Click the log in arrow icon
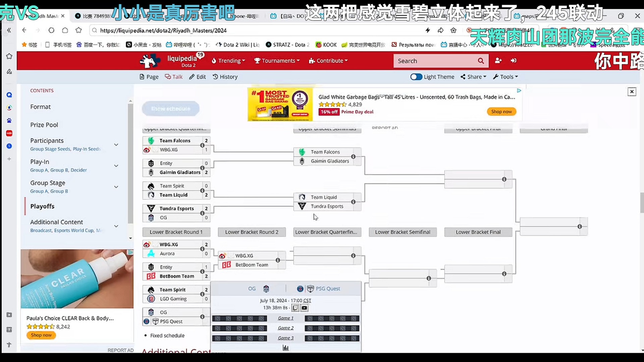This screenshot has width=644, height=362. click(514, 61)
